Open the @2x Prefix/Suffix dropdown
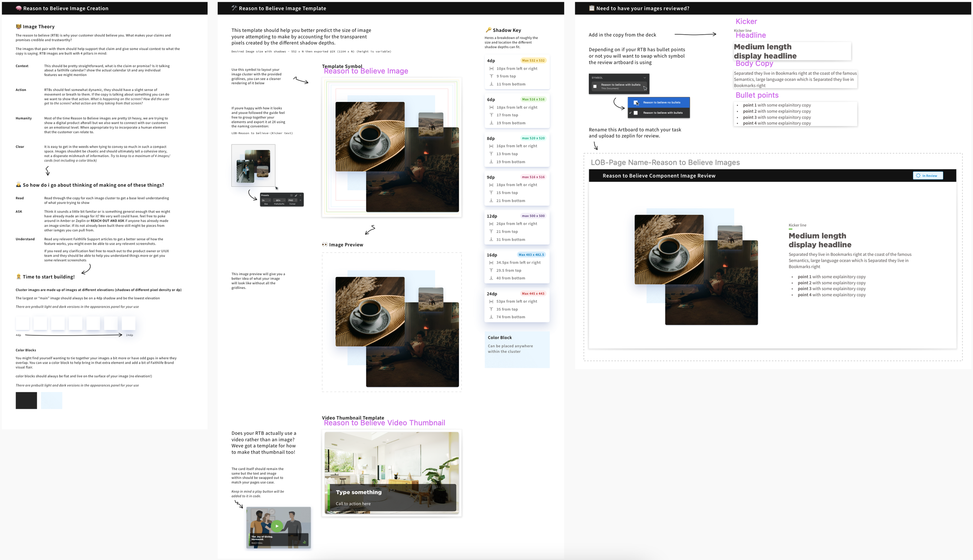Viewport: 973px width, 560px height. (279, 200)
